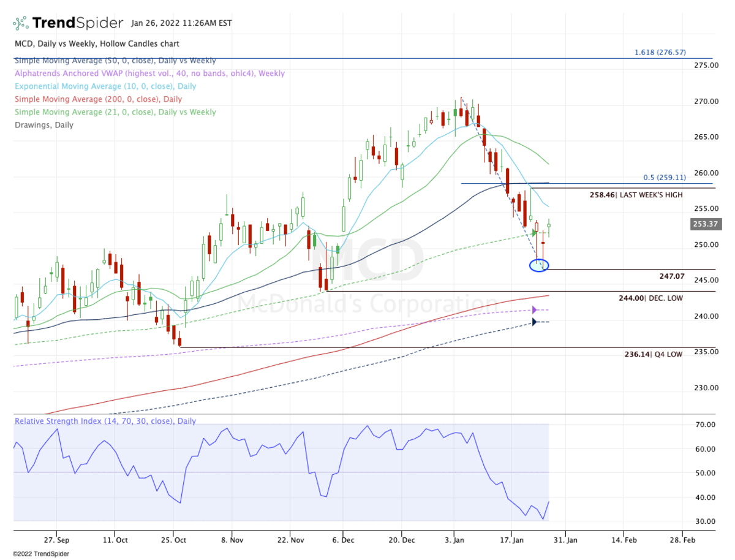
Task: Click the 244.00 DEC. LOW label
Action: (x=650, y=298)
